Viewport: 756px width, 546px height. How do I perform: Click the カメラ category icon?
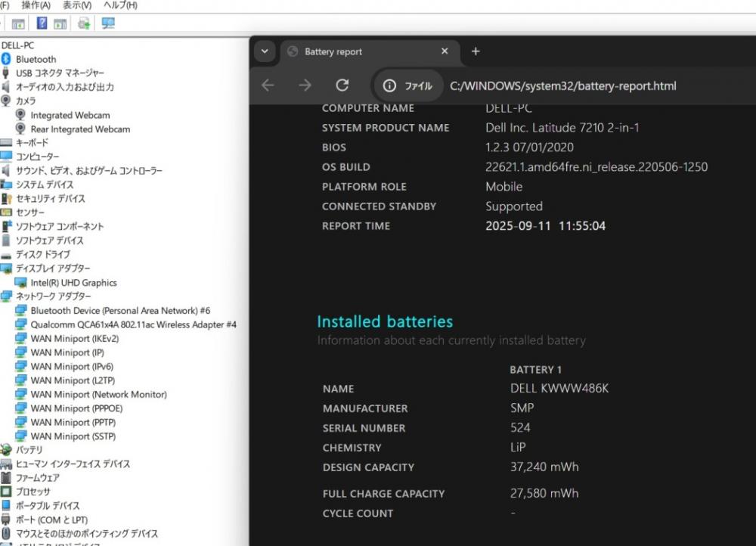pyautogui.click(x=6, y=101)
